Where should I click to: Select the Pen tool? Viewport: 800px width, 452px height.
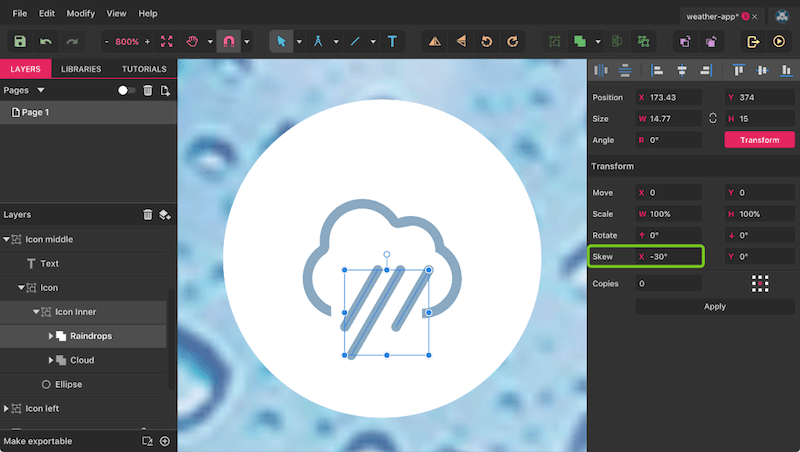318,41
